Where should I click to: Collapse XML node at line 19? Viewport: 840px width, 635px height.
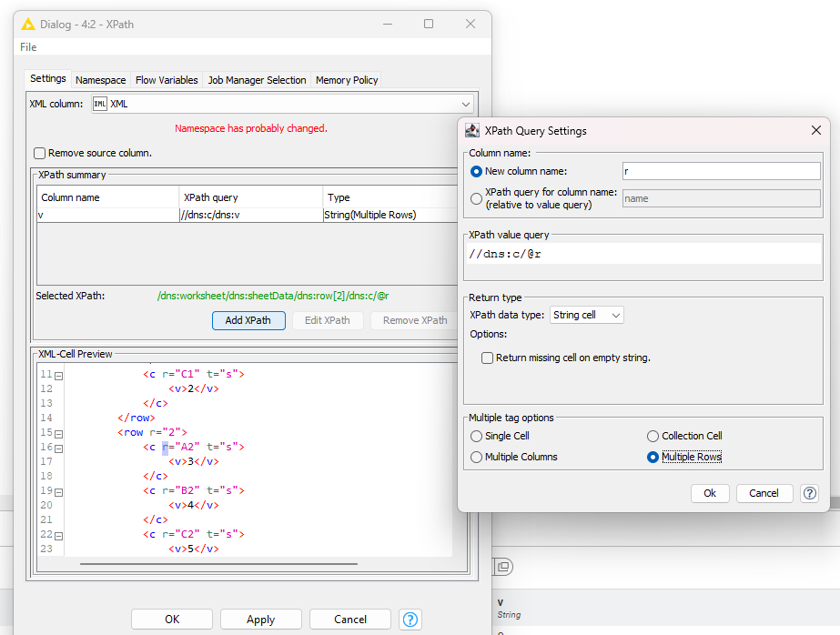pos(59,492)
